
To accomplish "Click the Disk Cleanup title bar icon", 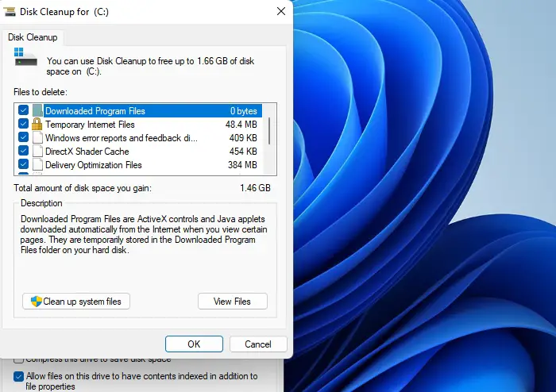I will click(x=10, y=12).
